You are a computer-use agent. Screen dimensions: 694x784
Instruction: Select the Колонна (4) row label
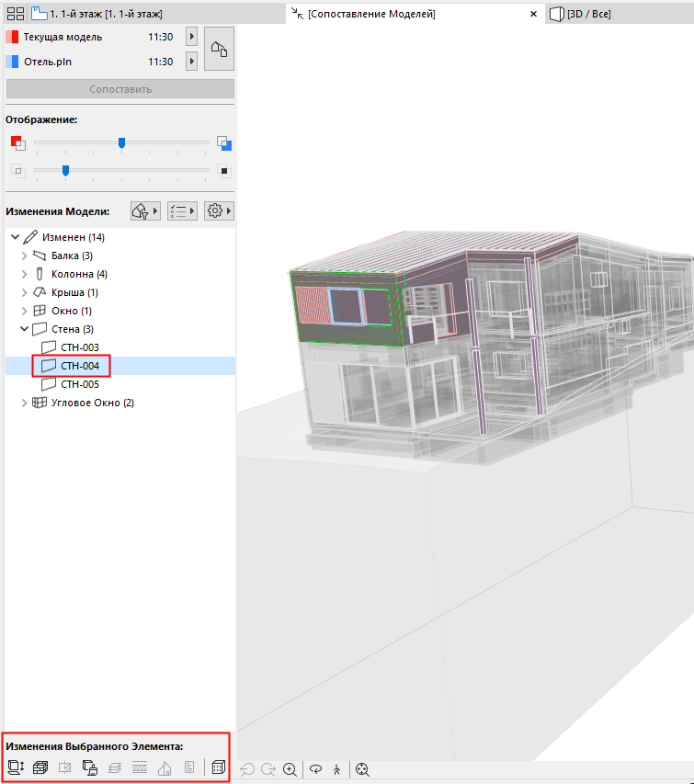pos(79,274)
